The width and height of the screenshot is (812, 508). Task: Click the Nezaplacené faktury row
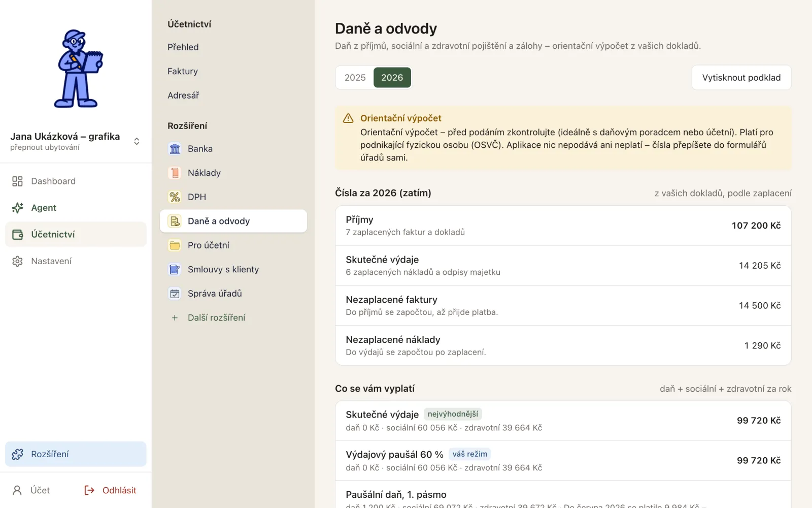[x=563, y=306]
